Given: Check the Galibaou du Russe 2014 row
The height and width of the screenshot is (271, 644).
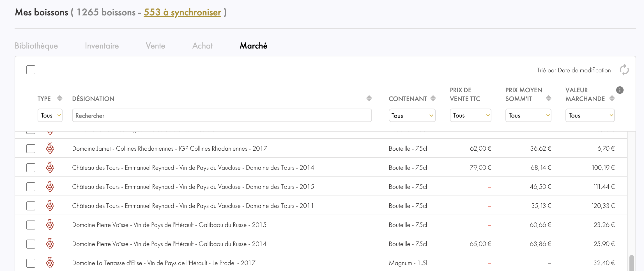Looking at the screenshot, I should pyautogui.click(x=31, y=244).
